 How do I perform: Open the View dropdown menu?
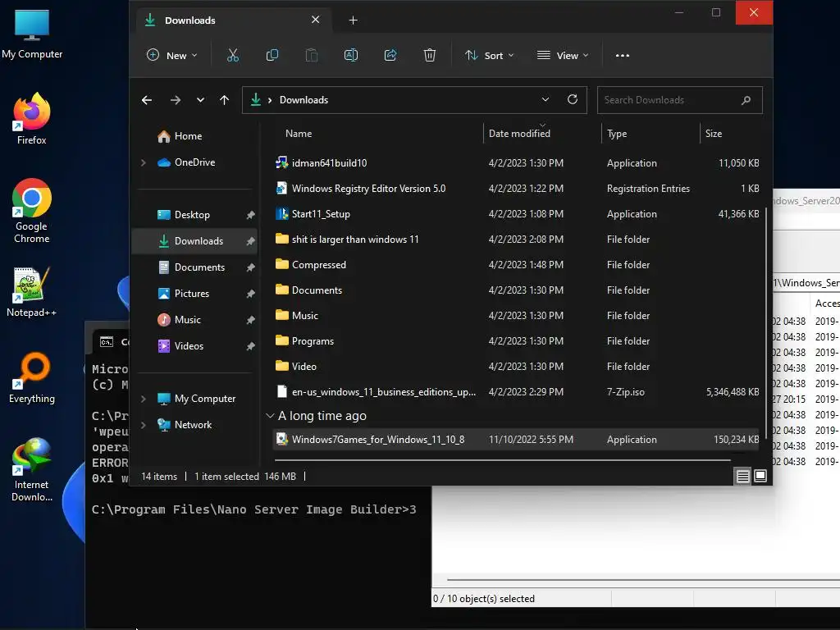click(563, 55)
